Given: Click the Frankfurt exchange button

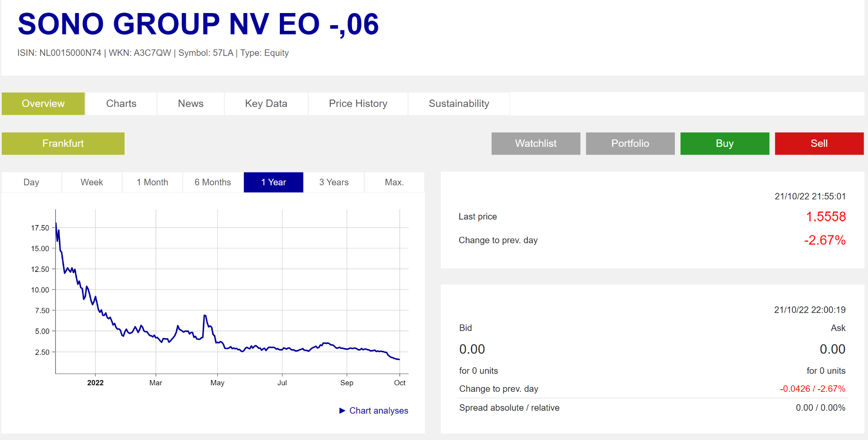Looking at the screenshot, I should pos(63,143).
